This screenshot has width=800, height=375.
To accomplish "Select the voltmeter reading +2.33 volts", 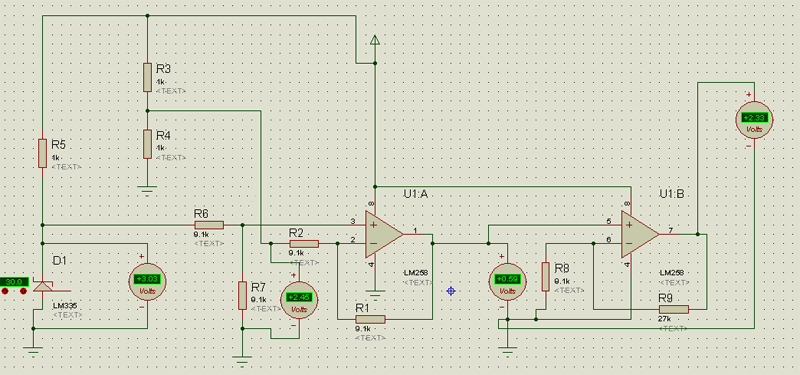I will [x=755, y=119].
